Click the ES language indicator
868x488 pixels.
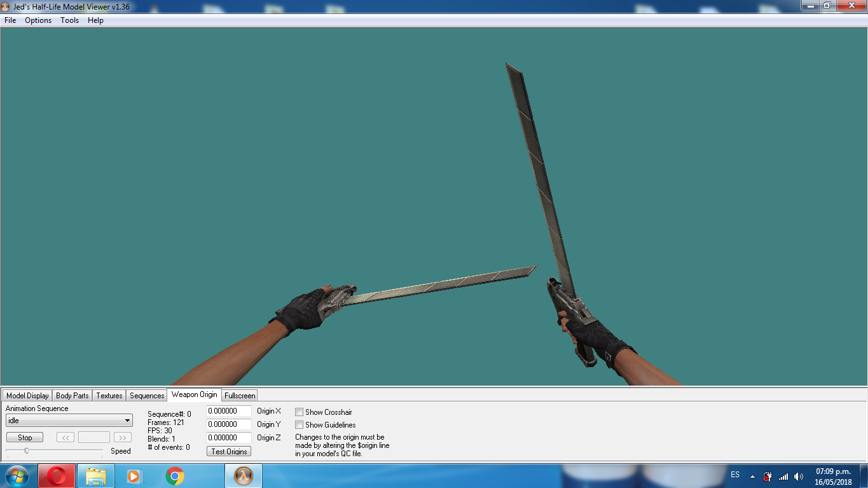(735, 475)
